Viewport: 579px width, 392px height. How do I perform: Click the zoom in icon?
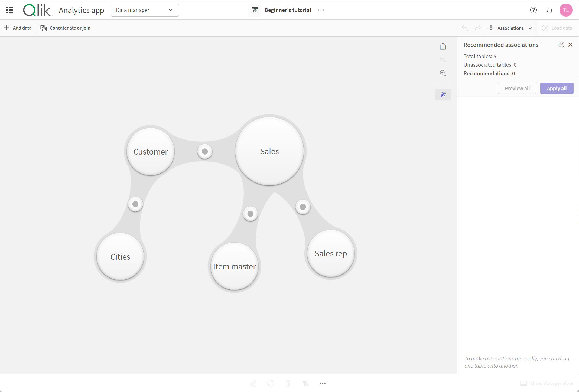[443, 59]
